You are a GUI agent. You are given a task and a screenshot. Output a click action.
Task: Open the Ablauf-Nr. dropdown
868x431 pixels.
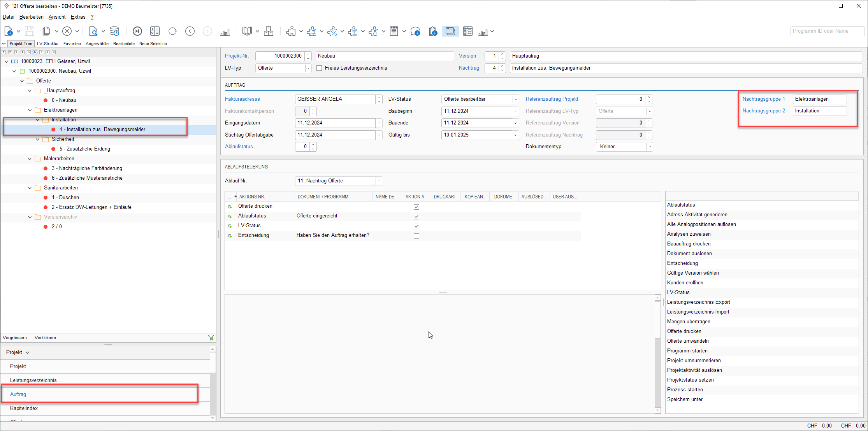click(x=379, y=181)
